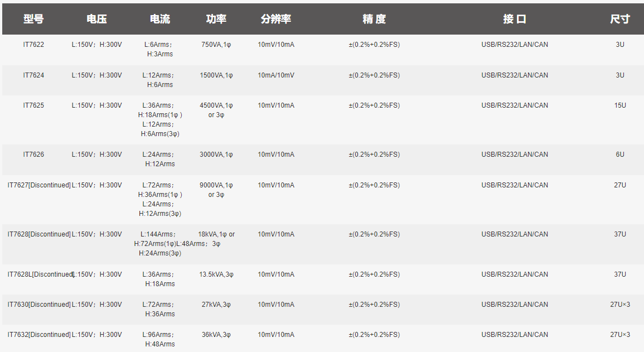Click the "37U" size in the IT7628[Discontinued] row
Screen dimensions: 644x352
click(620, 234)
